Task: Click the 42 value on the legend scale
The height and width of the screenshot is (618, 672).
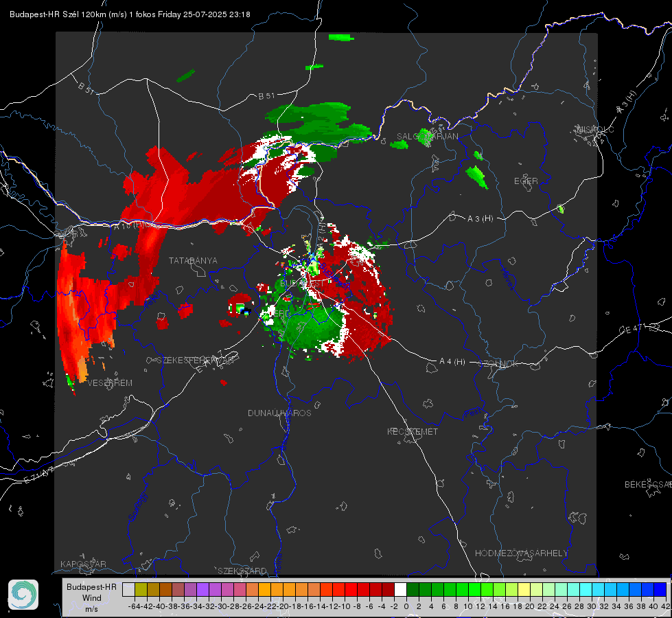Action: [x=666, y=606]
